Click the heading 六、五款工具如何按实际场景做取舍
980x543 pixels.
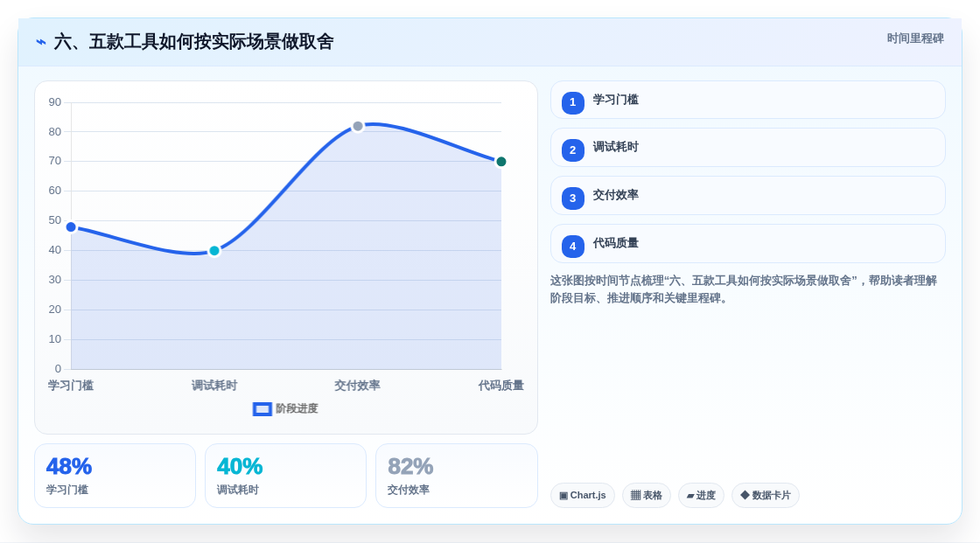tap(193, 42)
